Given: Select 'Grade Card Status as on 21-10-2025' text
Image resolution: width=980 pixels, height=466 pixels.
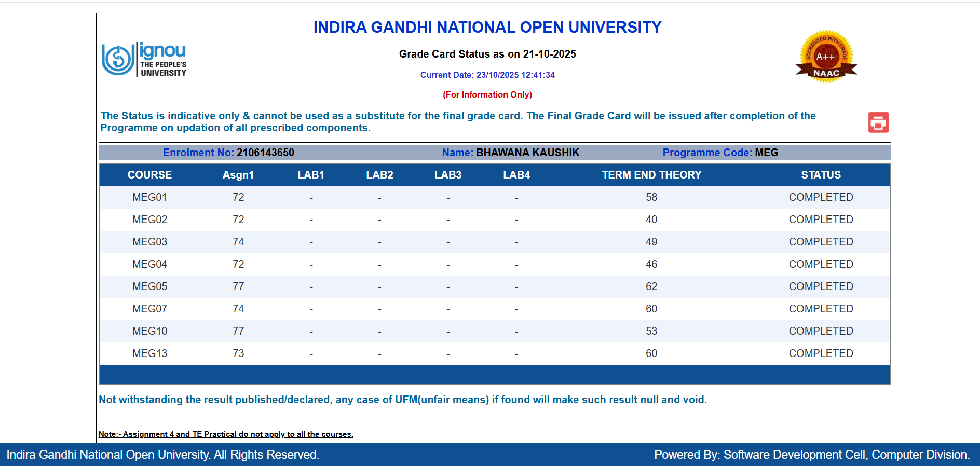Looking at the screenshot, I should click(x=487, y=54).
